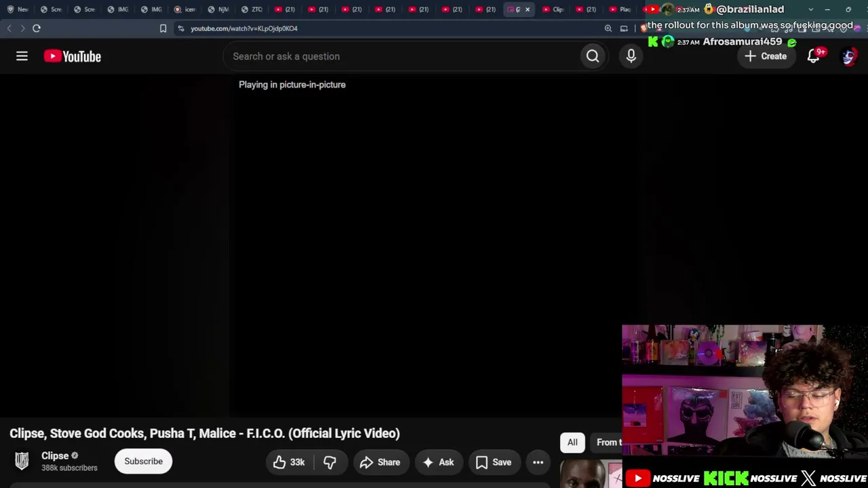The height and width of the screenshot is (488, 868).
Task: Click the video title 'Clipse, Stove God Cooks…'
Action: point(205,433)
